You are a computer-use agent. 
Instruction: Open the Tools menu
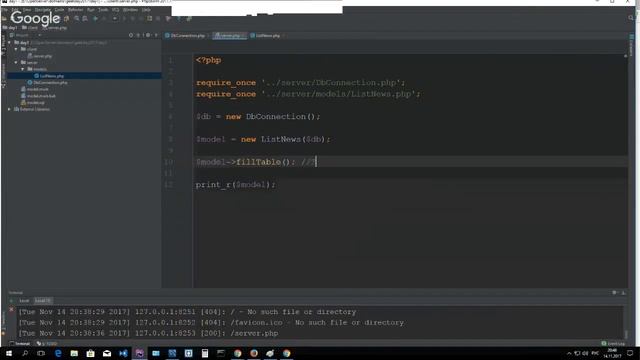coord(103,9)
